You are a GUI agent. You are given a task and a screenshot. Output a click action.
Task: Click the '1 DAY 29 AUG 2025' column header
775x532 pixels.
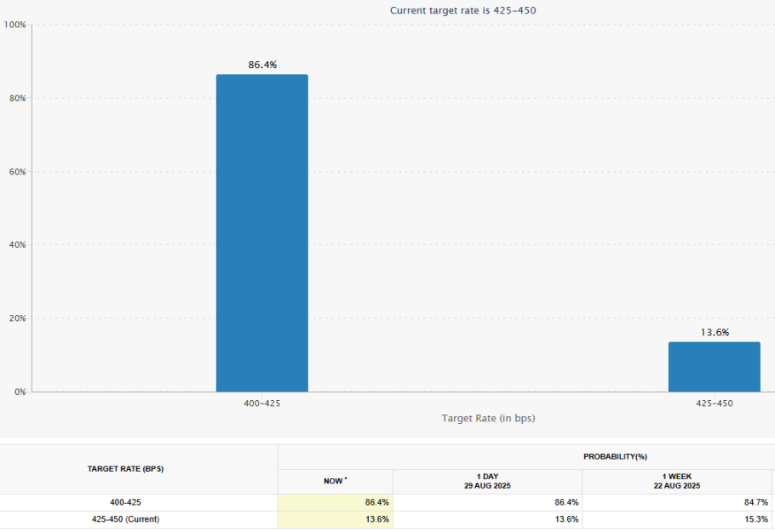pos(486,482)
